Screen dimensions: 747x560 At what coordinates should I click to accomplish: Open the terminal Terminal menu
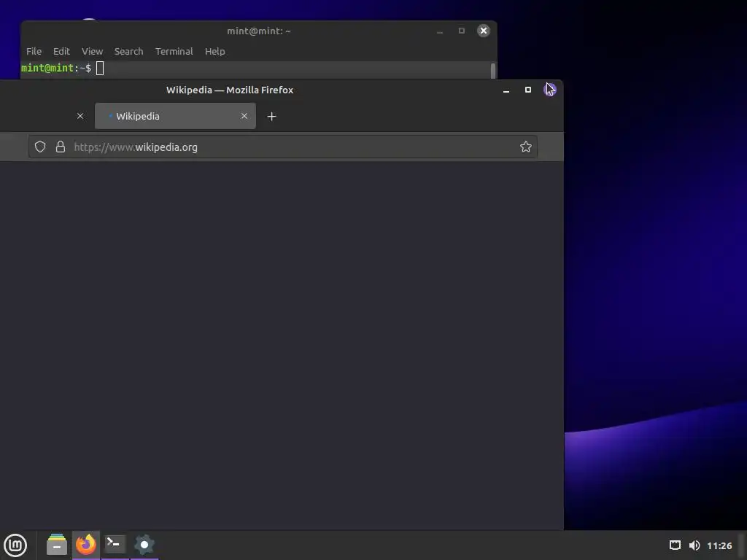pos(174,52)
